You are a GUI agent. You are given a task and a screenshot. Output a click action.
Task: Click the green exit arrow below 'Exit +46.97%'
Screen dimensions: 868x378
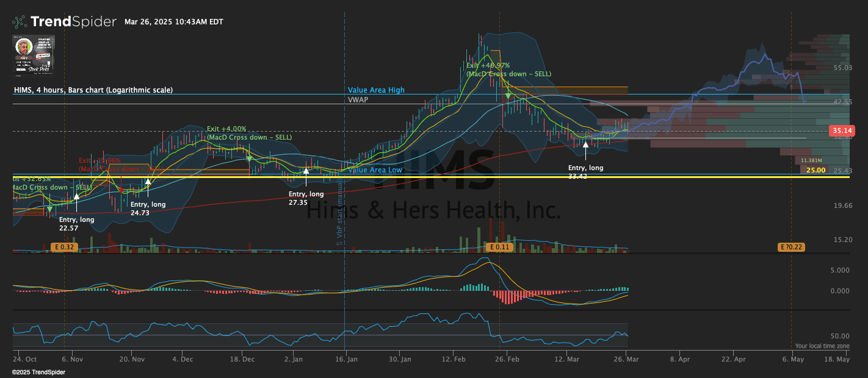508,96
